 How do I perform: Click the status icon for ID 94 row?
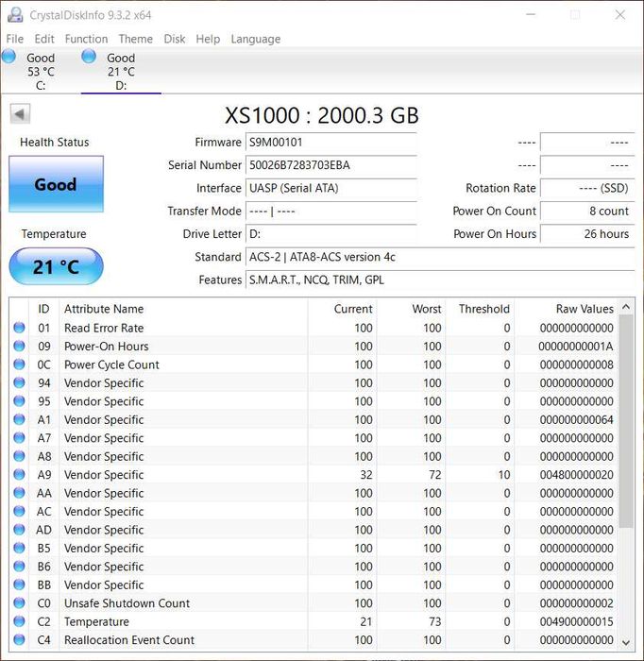coord(20,382)
